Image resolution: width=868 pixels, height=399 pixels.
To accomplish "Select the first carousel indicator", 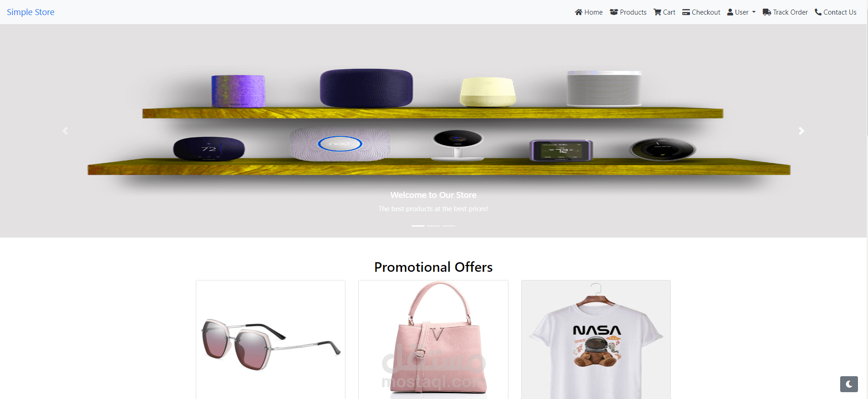I will (x=418, y=226).
